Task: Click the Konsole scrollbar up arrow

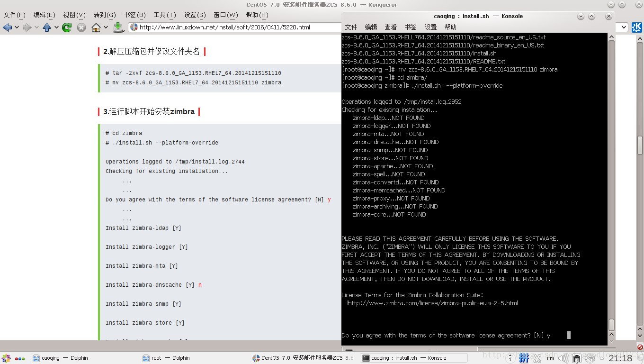Action: [x=611, y=36]
